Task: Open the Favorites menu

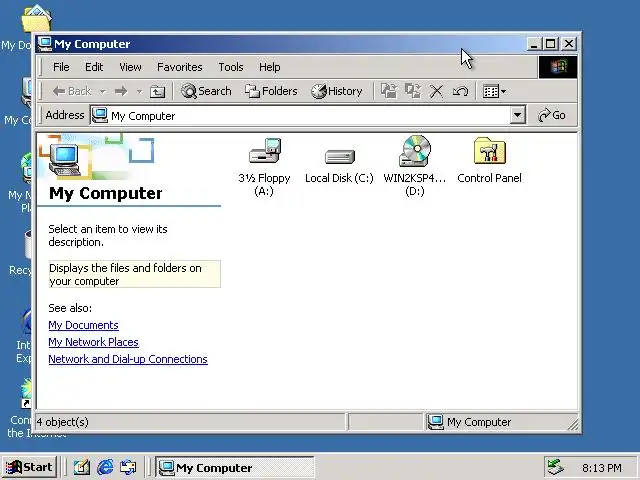Action: [180, 67]
